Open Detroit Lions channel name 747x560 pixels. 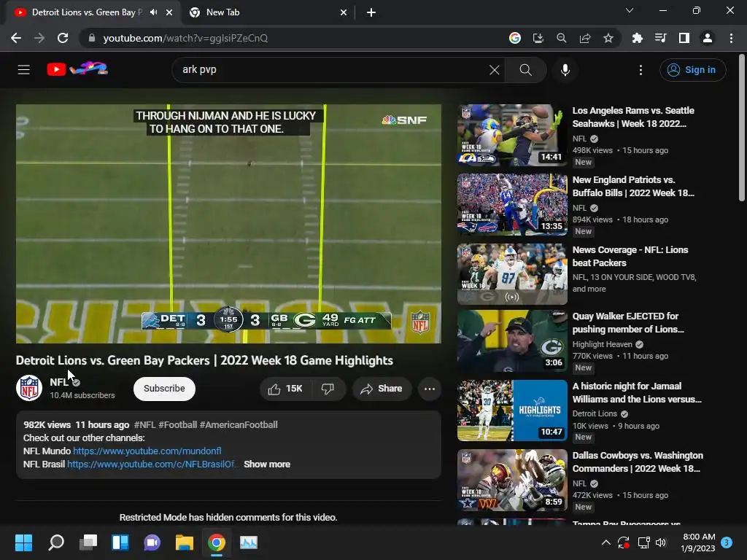pyautogui.click(x=595, y=414)
